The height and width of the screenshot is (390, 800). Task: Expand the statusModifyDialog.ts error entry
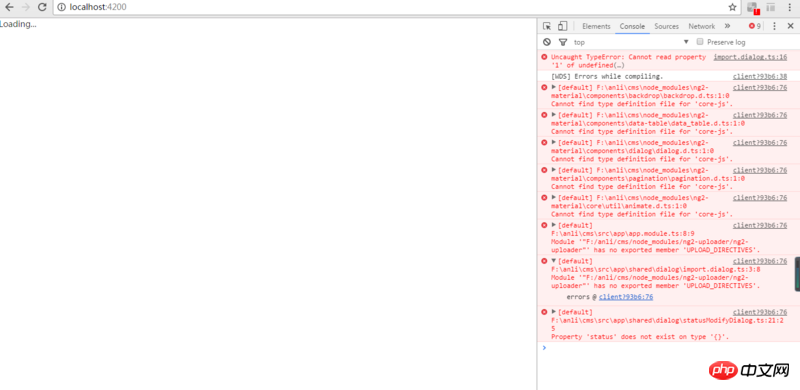pos(554,311)
